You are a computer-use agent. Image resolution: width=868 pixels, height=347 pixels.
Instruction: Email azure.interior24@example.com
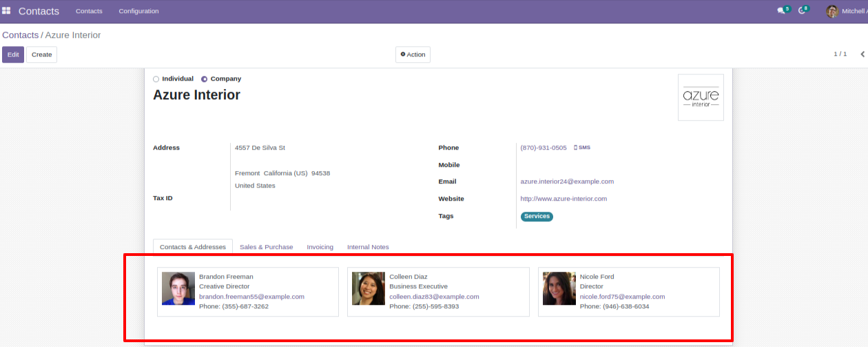tap(567, 181)
